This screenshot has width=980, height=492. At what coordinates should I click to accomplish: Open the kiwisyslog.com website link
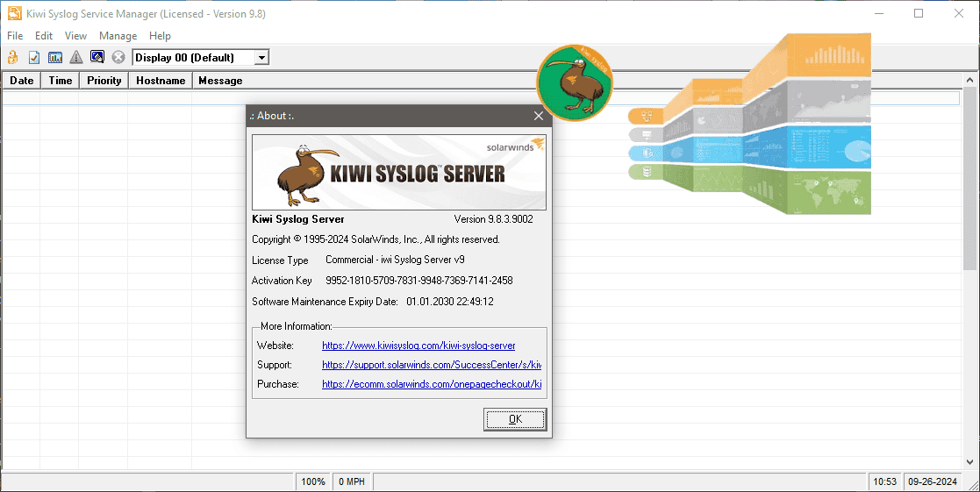point(418,346)
